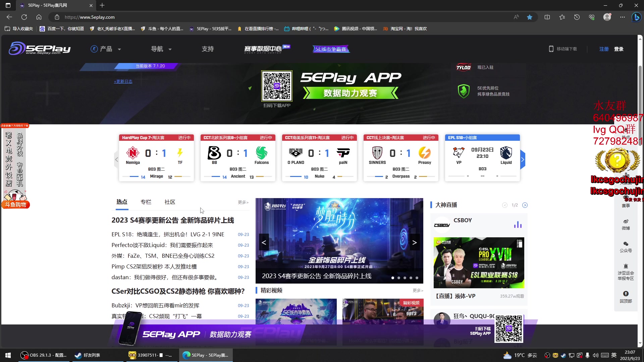This screenshot has width=644, height=362.
Task: Expand the 产品 dropdown menu
Action: pyautogui.click(x=106, y=49)
